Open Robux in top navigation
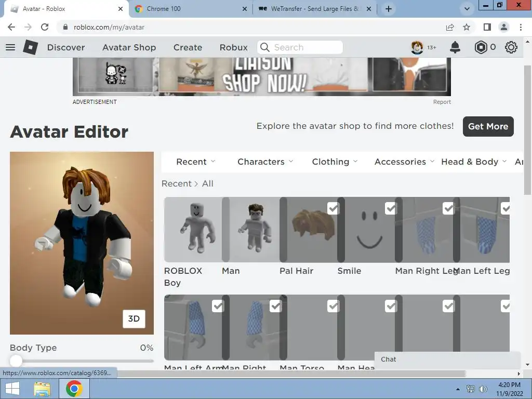This screenshot has width=532, height=399. click(233, 47)
